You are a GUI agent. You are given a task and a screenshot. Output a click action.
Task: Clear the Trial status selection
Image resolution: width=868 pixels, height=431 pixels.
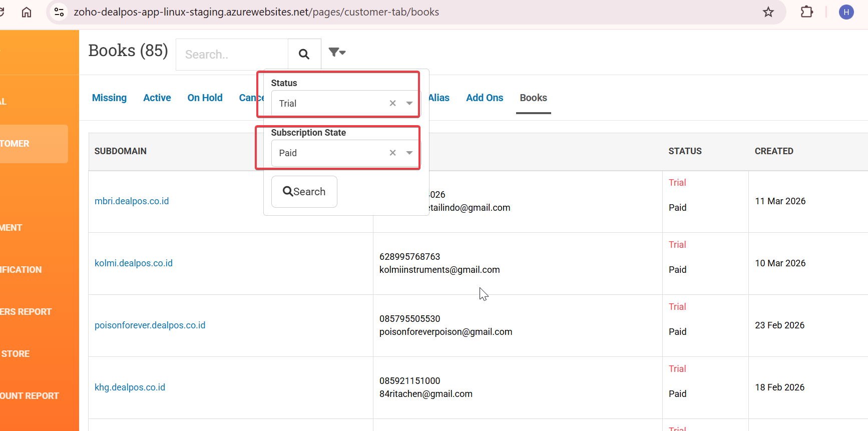click(392, 103)
